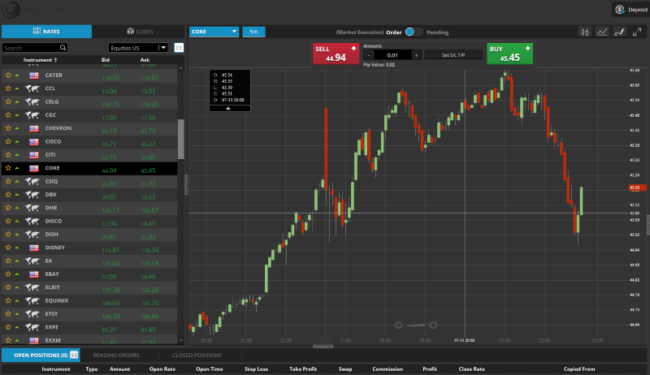Toggle Order/Pending execution switch
This screenshot has width=650, height=375.
tap(414, 32)
